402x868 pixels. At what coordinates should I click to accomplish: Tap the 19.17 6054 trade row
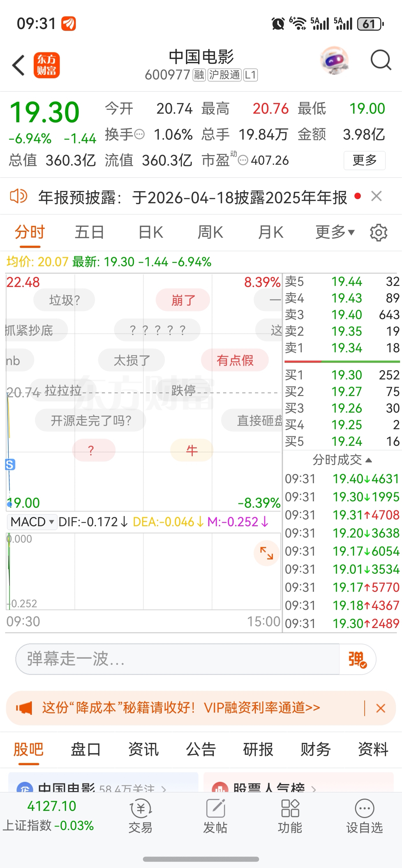coord(342,551)
